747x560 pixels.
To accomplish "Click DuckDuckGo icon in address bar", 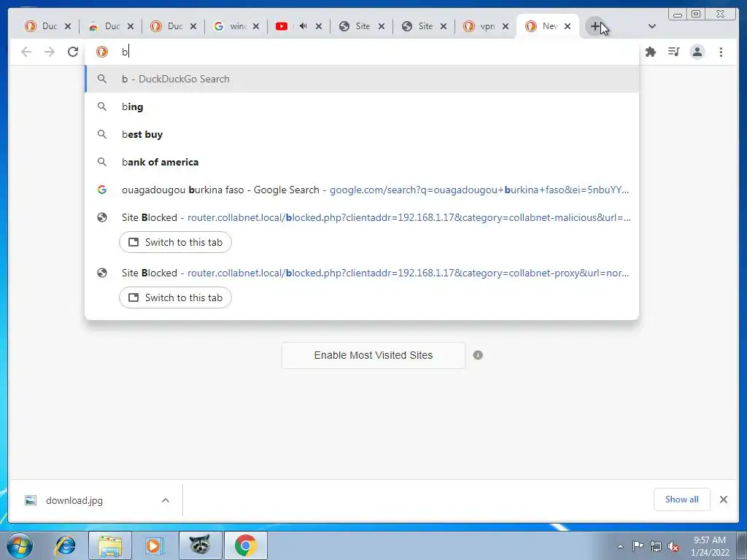I will click(102, 52).
